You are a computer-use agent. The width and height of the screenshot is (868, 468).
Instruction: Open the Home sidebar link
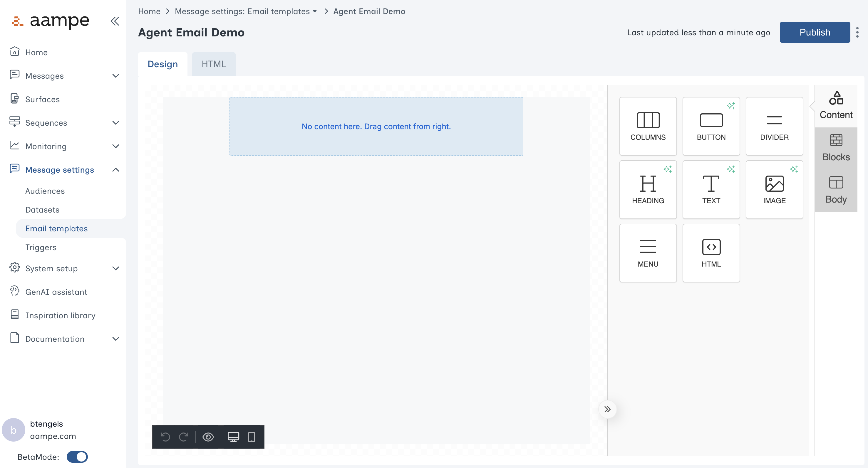click(36, 52)
